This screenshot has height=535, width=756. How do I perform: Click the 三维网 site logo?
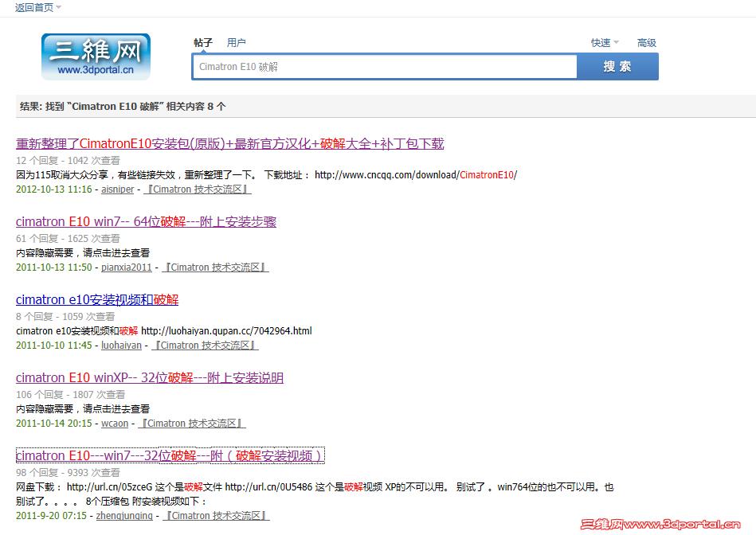tap(95, 58)
